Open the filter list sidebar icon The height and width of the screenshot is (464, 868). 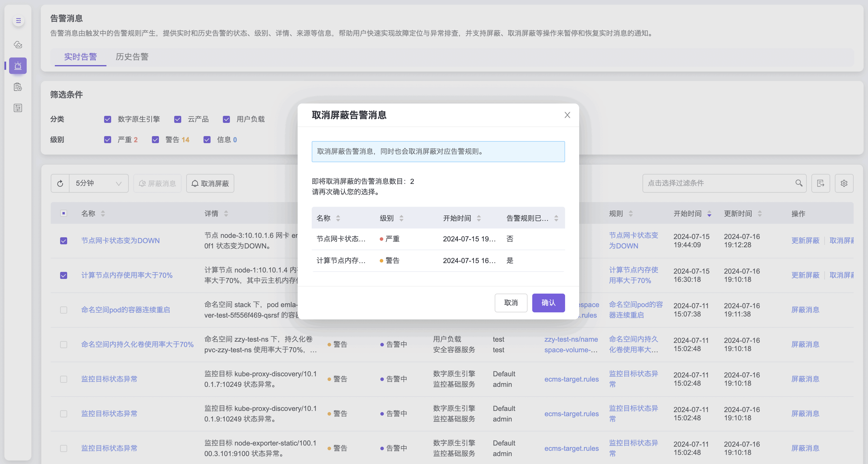point(18,108)
